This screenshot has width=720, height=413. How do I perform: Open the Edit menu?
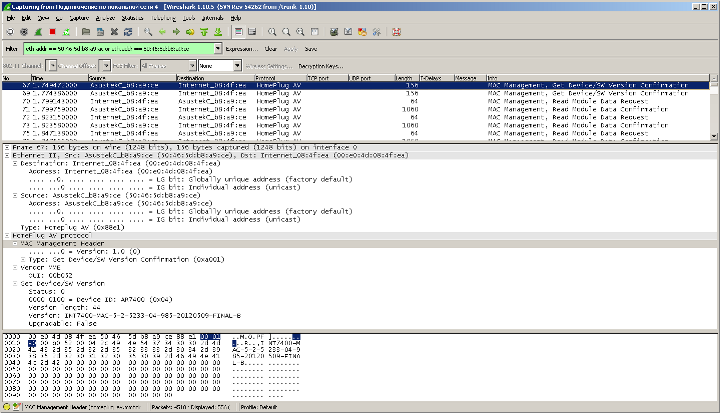tap(26, 18)
